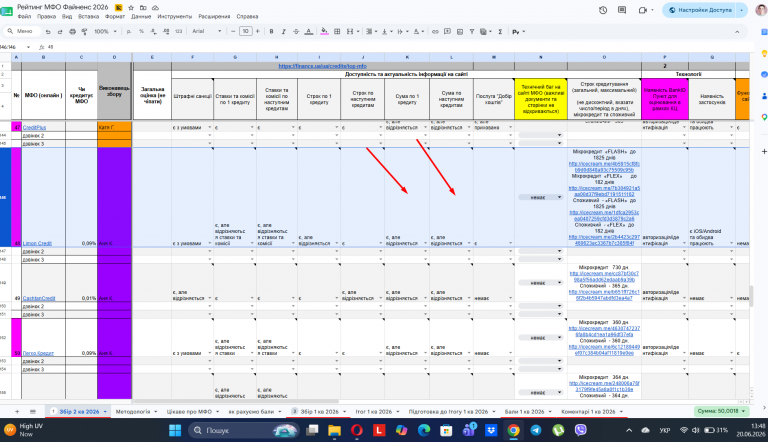The image size is (768, 442).
Task: Open the CashtanCredit link
Action: point(39,298)
